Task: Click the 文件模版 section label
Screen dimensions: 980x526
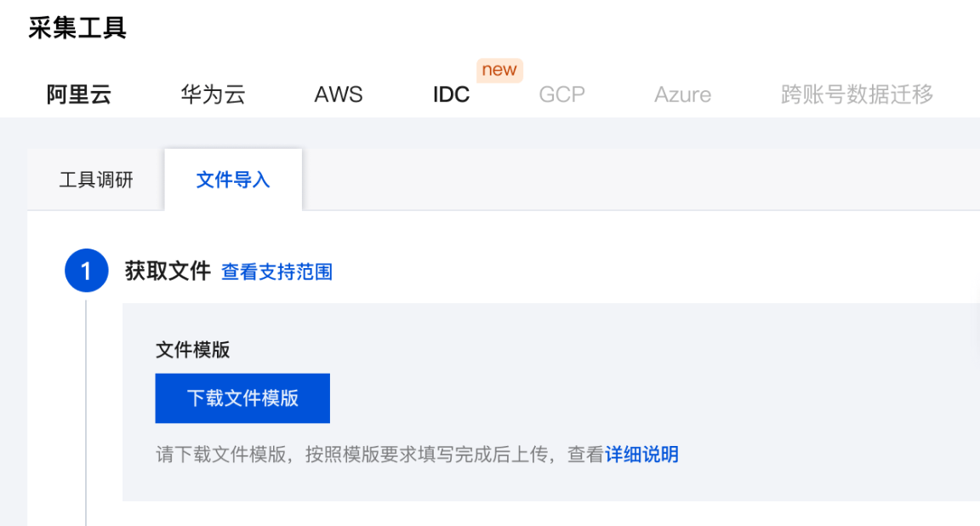Action: pos(193,350)
